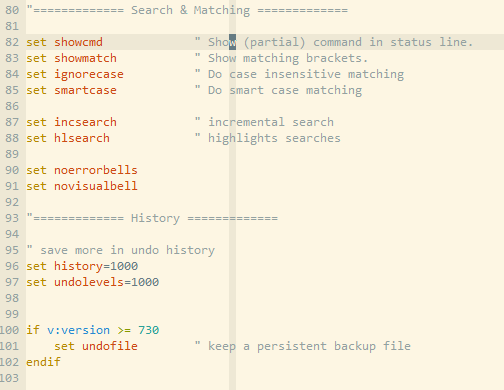The height and width of the screenshot is (390, 504).
Task: Click novisualbell on line 91
Action: coord(96,186)
